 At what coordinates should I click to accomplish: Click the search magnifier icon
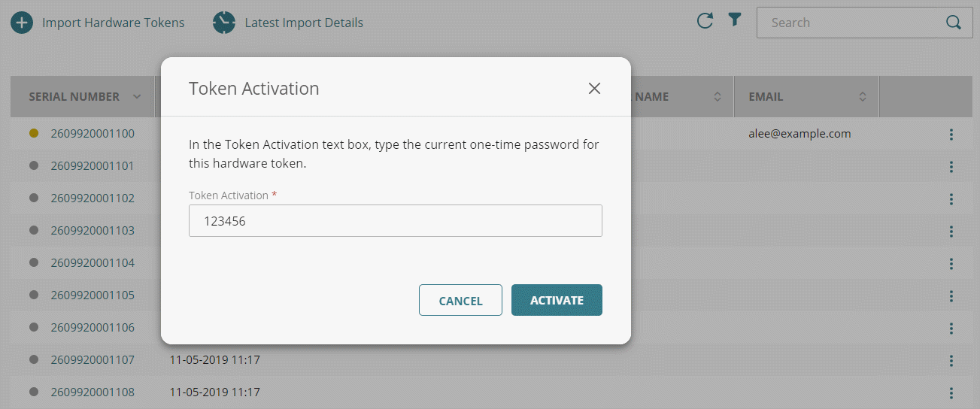tap(954, 23)
